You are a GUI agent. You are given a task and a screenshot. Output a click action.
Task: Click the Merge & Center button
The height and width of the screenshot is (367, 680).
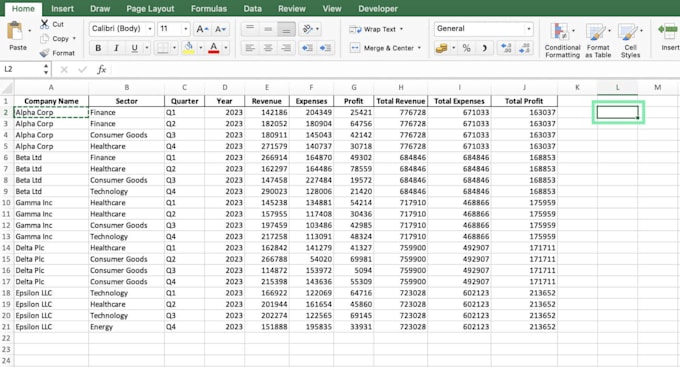(382, 48)
